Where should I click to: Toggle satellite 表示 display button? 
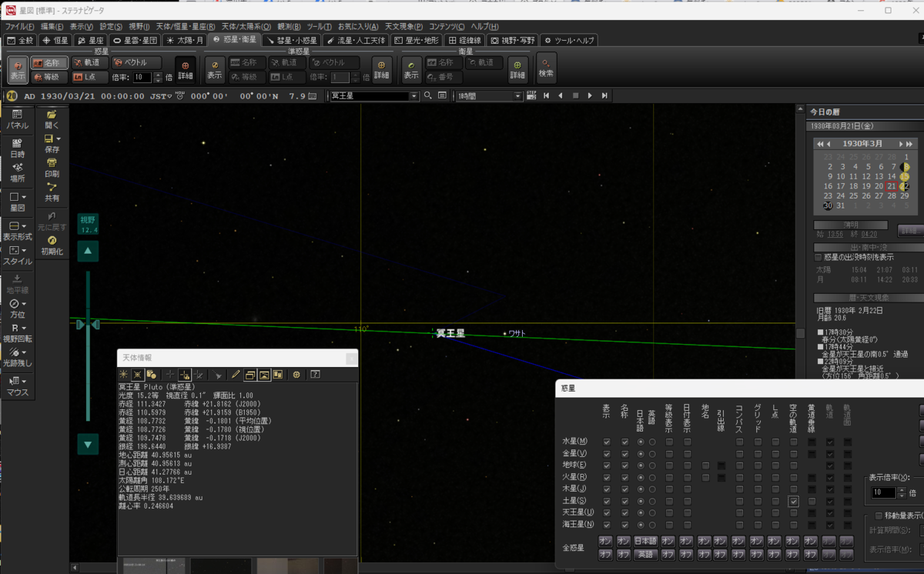click(x=412, y=69)
